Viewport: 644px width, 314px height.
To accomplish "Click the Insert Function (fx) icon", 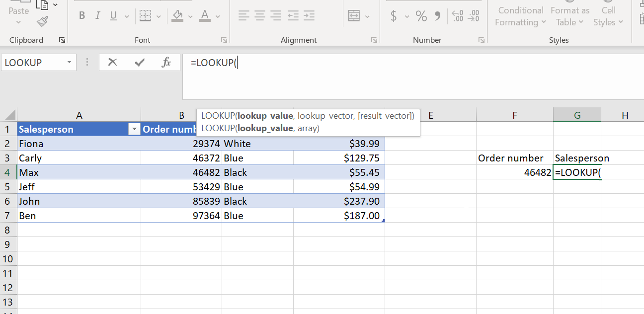I will (x=166, y=62).
